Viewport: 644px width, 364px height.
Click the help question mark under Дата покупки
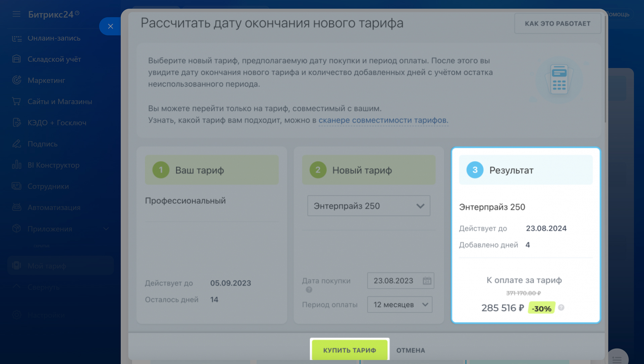tap(309, 290)
